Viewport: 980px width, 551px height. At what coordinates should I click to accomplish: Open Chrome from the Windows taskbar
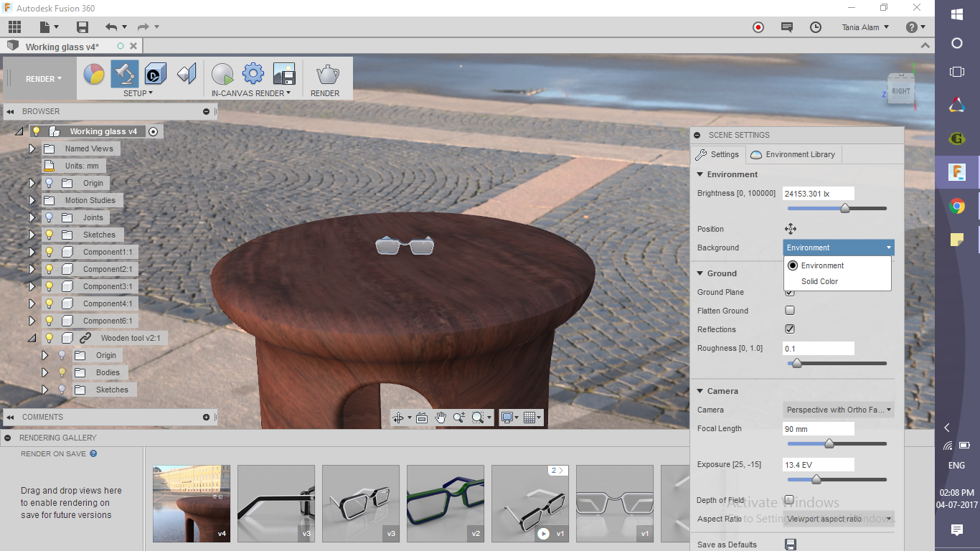[x=956, y=207]
